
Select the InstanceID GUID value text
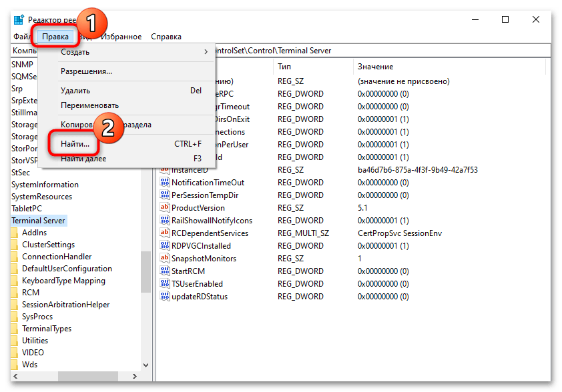click(x=418, y=170)
